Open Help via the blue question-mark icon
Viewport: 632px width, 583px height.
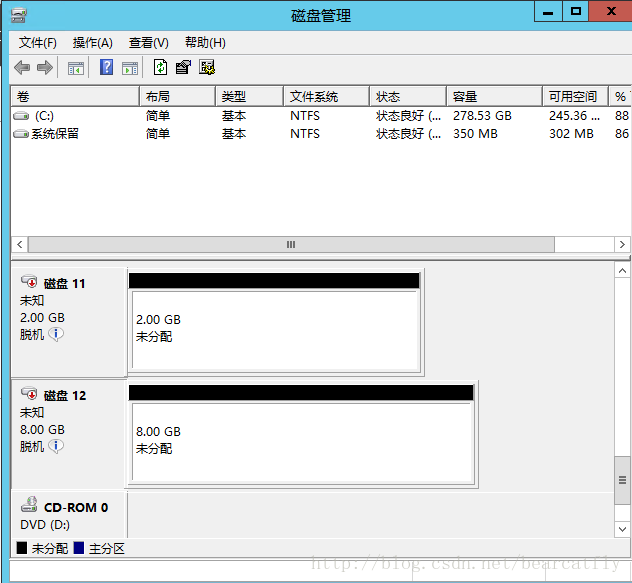point(106,68)
